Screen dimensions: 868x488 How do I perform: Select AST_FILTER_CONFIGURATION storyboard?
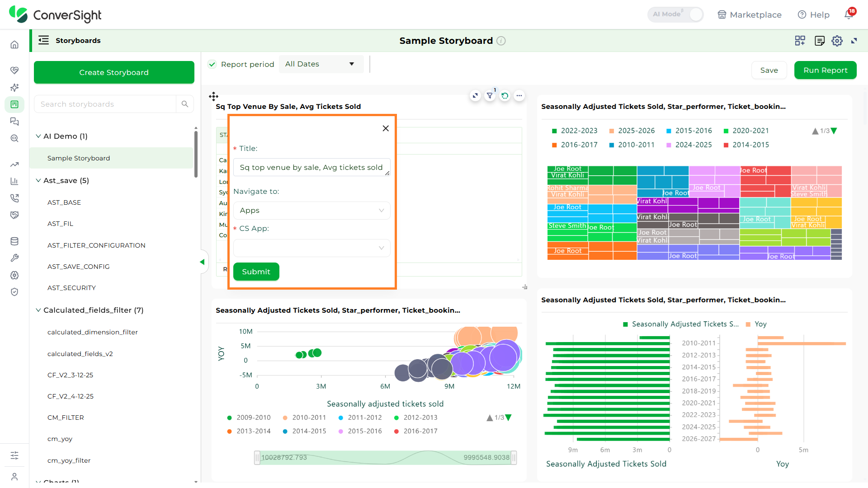[96, 245]
